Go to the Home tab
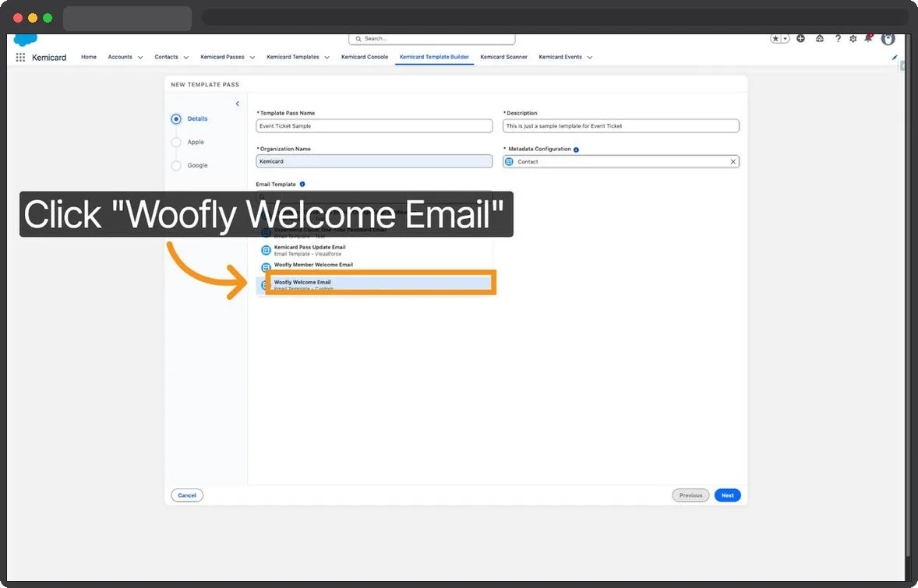918x588 pixels. coord(88,57)
